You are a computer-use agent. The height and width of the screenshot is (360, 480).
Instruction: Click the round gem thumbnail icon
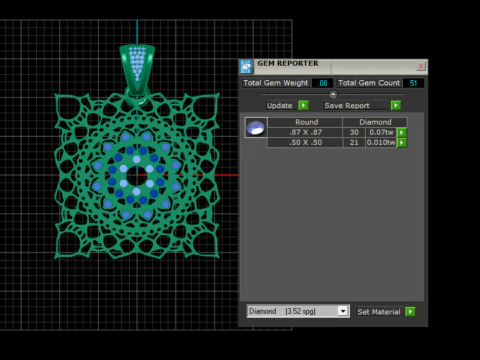click(256, 127)
